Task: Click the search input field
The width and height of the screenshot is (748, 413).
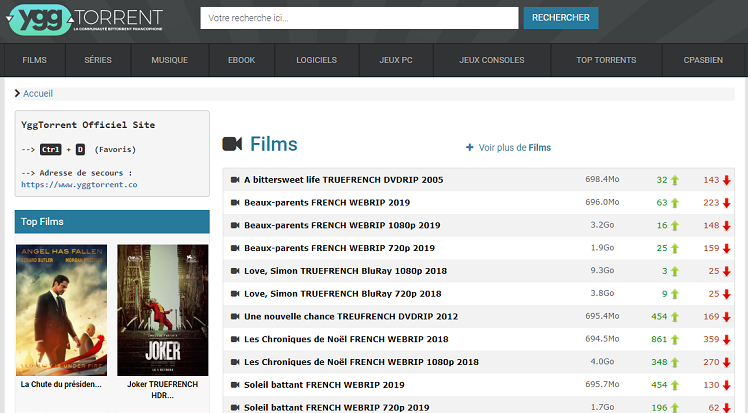Action: pos(359,18)
